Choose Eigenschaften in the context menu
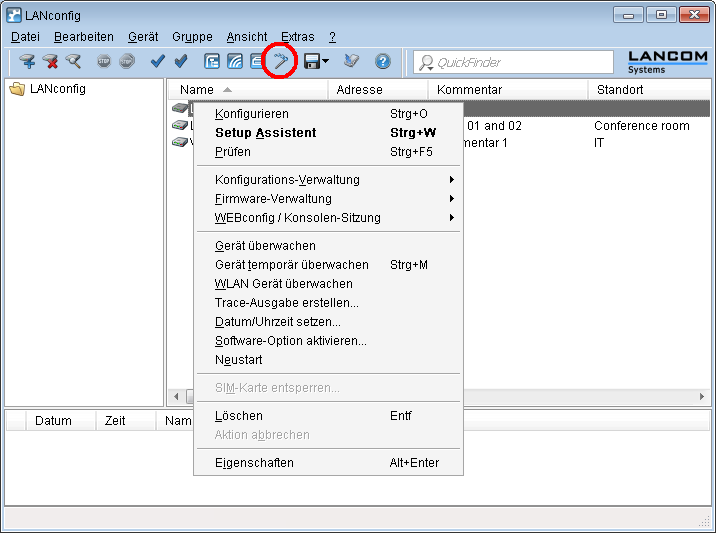The image size is (716, 533). pyautogui.click(x=254, y=463)
